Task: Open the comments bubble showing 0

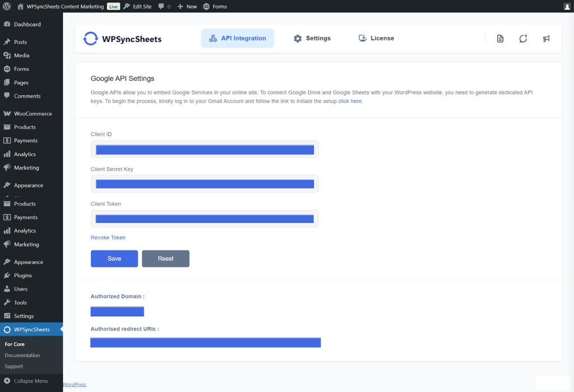Action: (x=164, y=6)
